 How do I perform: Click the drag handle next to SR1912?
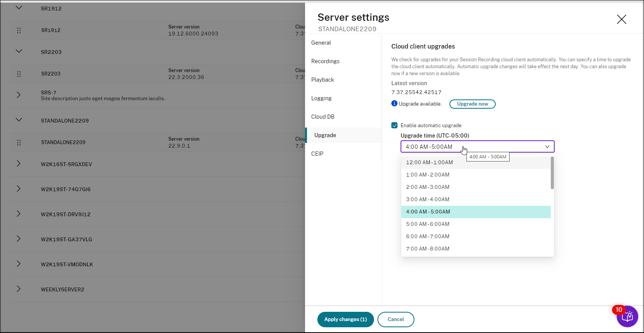19,30
